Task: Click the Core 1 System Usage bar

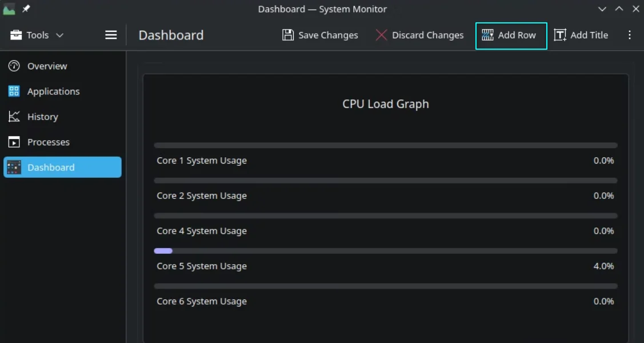Action: tap(386, 145)
